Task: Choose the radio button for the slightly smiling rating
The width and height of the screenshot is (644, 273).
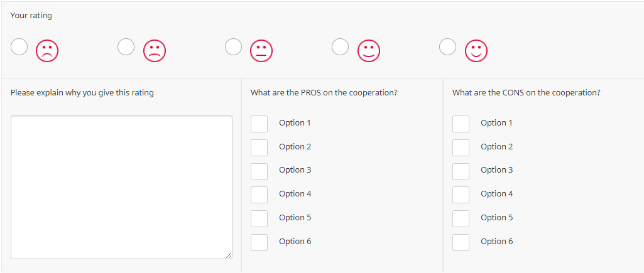Action: [341, 47]
